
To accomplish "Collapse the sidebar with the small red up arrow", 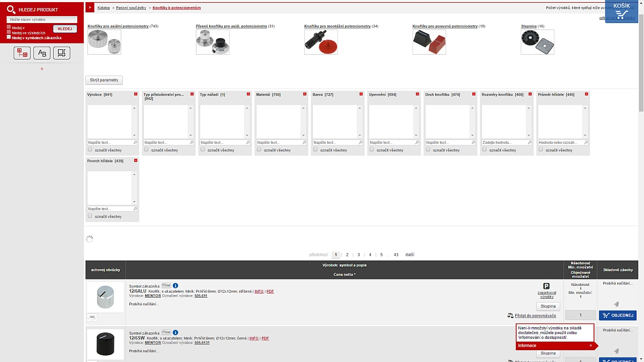I will [42, 69].
